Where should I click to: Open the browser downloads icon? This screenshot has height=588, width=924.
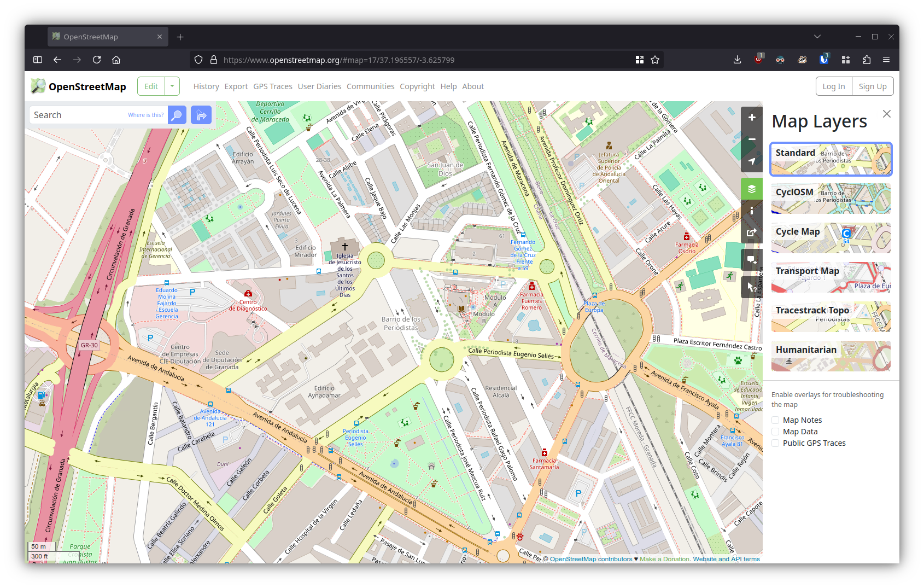coord(737,60)
